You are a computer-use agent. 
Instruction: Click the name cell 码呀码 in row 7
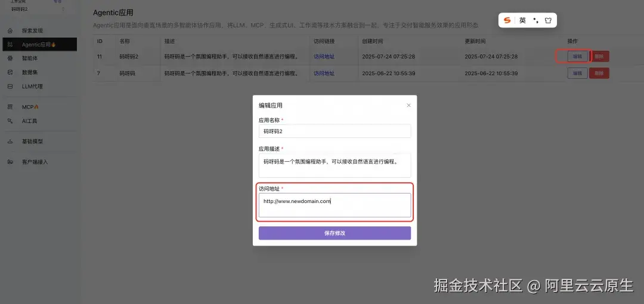coord(128,73)
